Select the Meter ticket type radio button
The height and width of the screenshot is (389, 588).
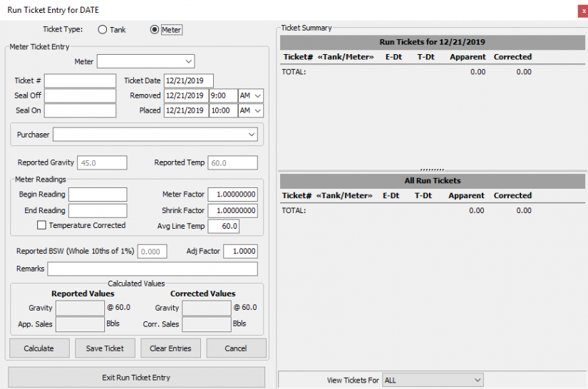pyautogui.click(x=154, y=30)
